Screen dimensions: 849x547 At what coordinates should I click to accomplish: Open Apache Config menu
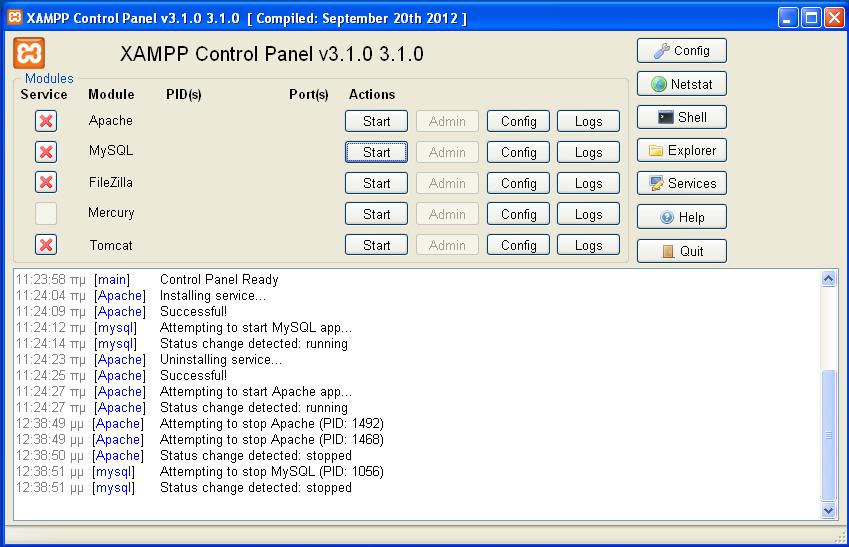(518, 121)
